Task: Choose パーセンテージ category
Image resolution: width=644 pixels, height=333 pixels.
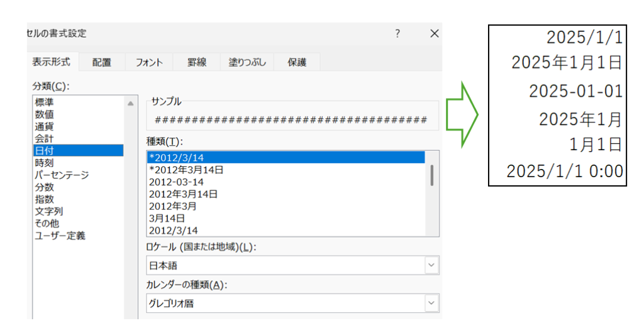Action: (x=62, y=175)
